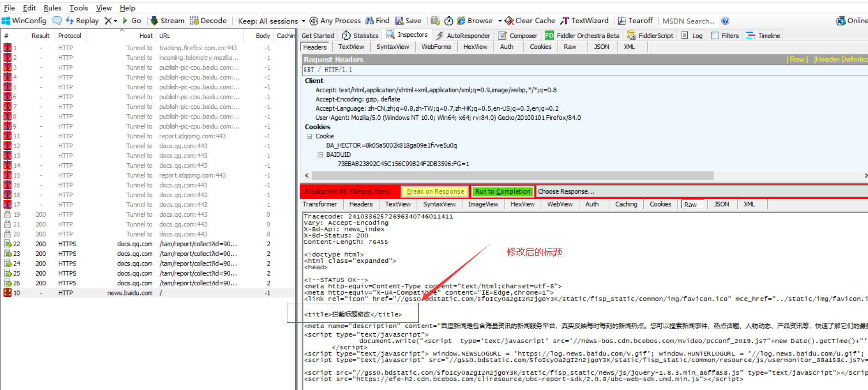Focus the MSDN Search box
The image size is (868, 390).
(x=688, y=21)
